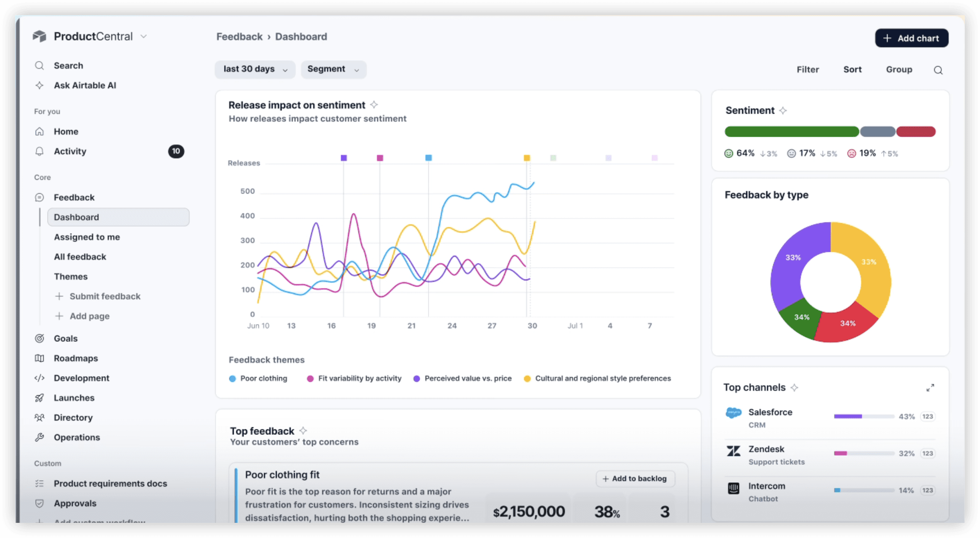Viewport: 980px width, 538px height.
Task: Open the last 30 days dropdown
Action: tap(255, 69)
